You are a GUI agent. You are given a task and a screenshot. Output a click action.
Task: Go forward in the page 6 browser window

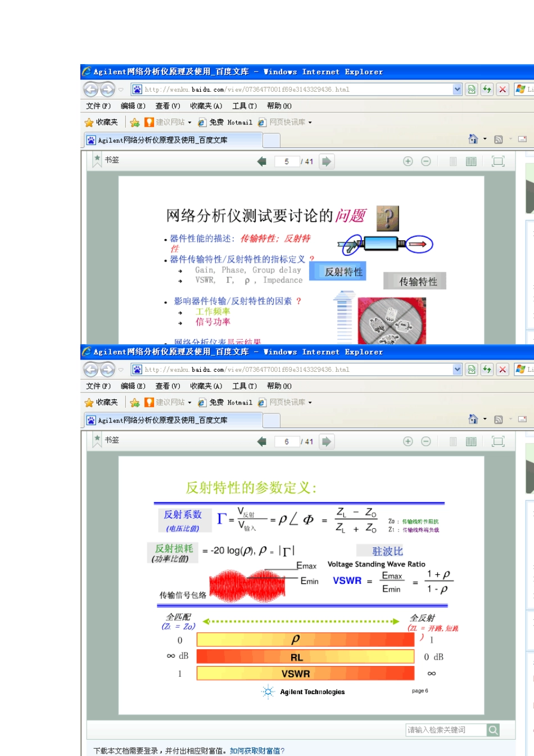click(107, 370)
